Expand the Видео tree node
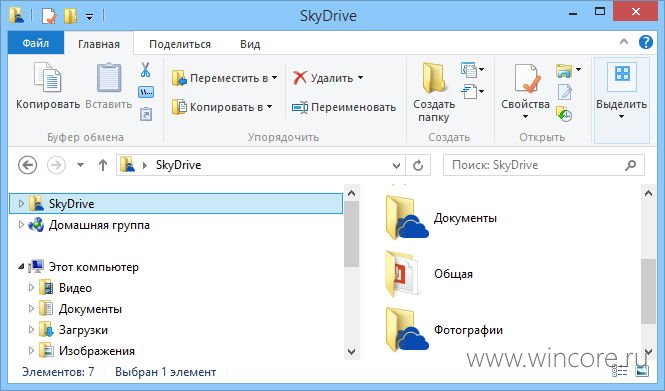 coord(31,288)
